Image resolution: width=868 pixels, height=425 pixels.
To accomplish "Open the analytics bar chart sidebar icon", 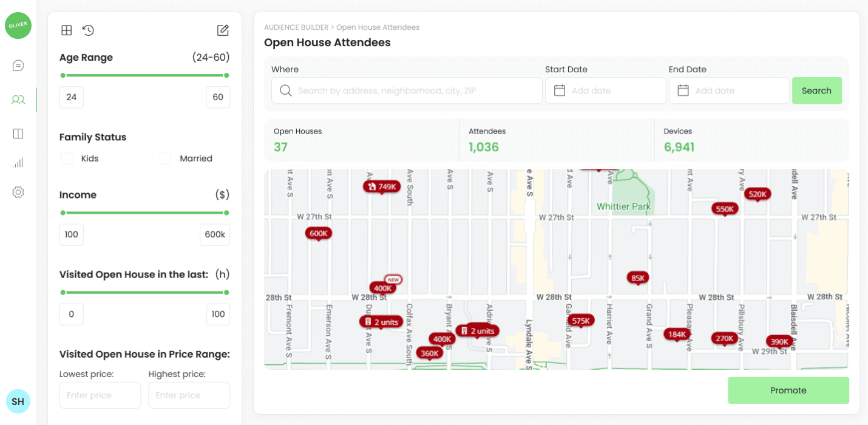I will click(18, 163).
